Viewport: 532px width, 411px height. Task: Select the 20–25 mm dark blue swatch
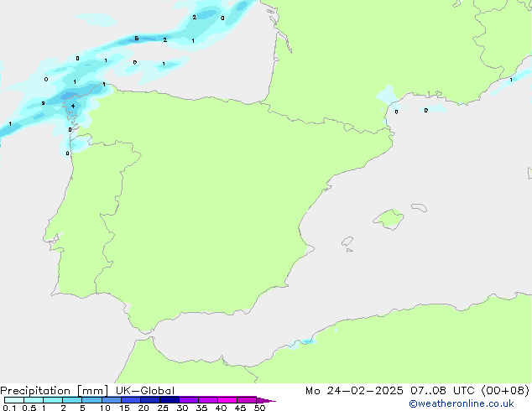click(150, 400)
